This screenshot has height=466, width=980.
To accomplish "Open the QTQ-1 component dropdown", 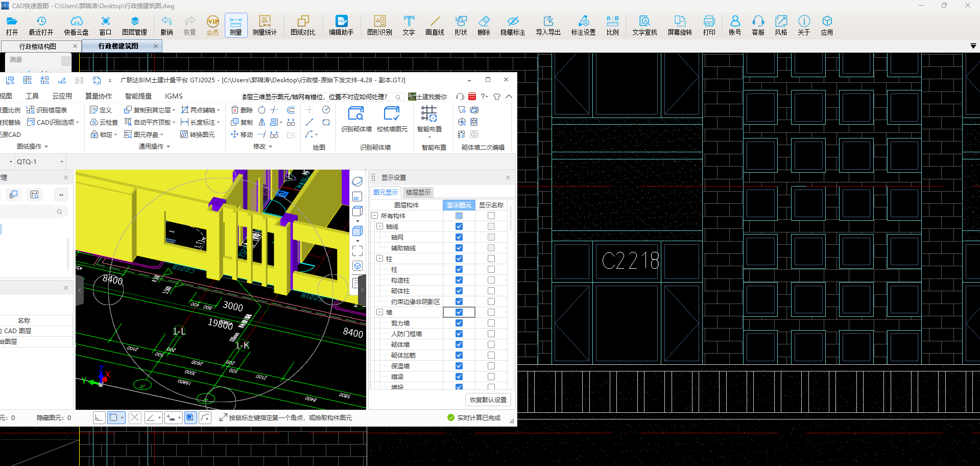I will pyautogui.click(x=62, y=162).
